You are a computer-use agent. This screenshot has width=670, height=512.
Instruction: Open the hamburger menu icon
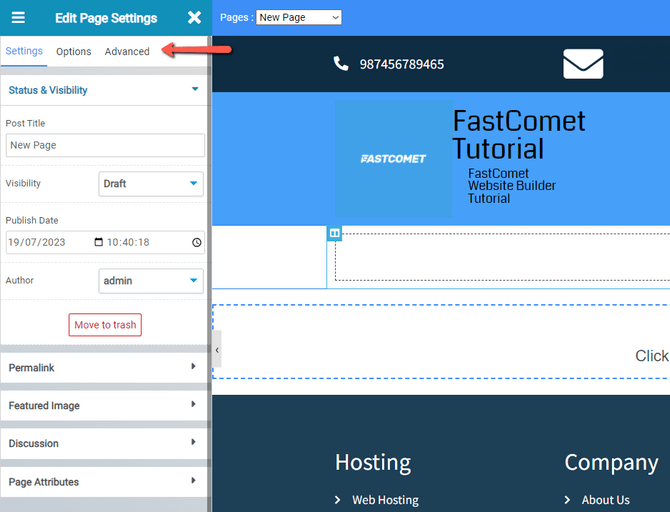pos(18,18)
